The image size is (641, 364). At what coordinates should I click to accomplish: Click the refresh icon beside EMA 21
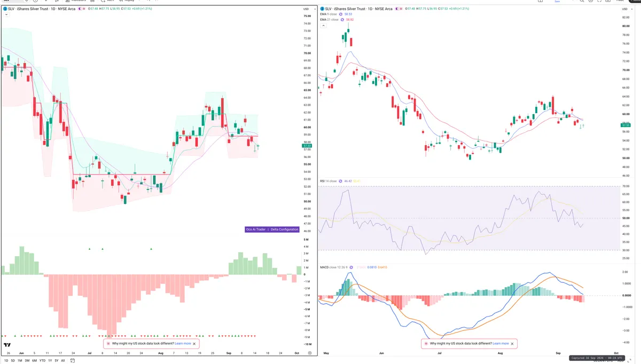[343, 20]
